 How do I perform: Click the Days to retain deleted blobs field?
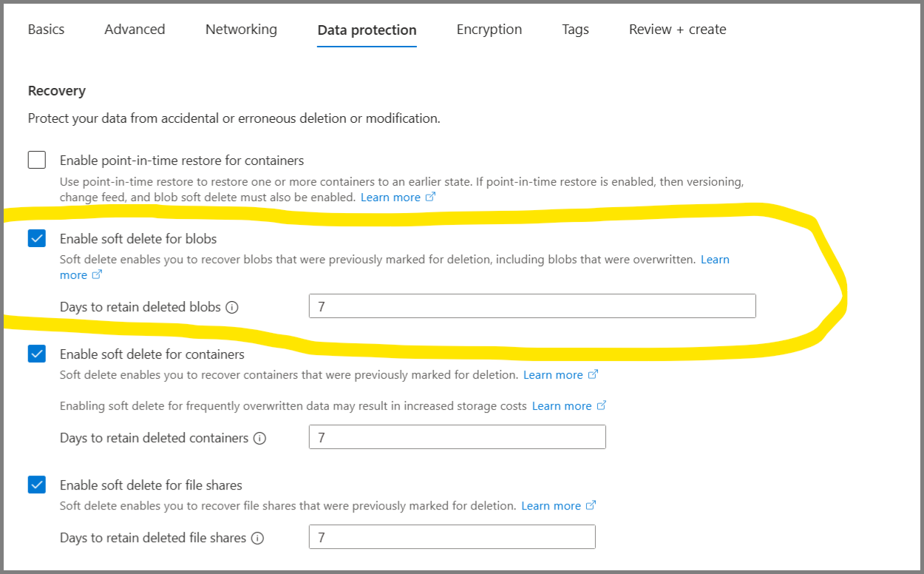click(532, 306)
